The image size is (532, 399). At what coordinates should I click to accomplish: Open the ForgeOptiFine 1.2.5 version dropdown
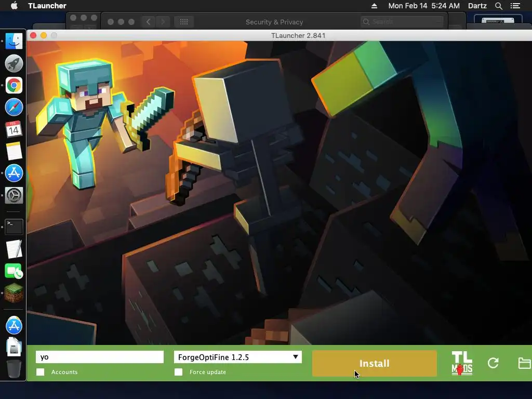click(237, 357)
